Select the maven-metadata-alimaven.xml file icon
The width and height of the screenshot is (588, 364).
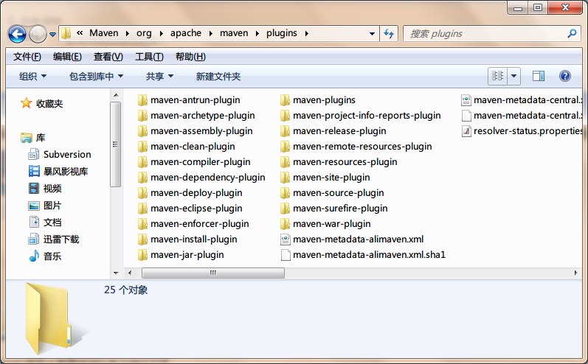tap(286, 239)
